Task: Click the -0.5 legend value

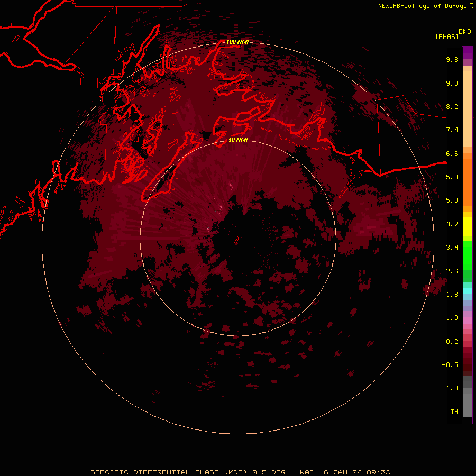Action: [x=450, y=365]
